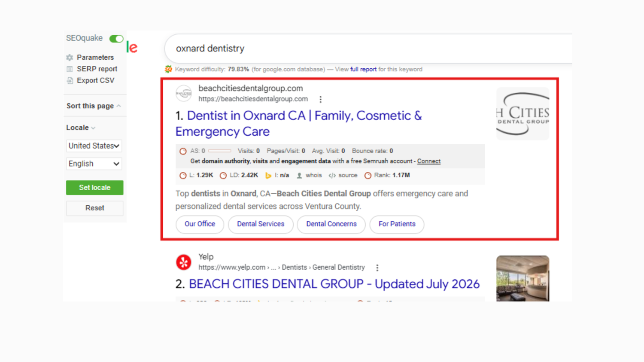This screenshot has height=362, width=644.
Task: Open the three-dot menu for the Yelp result
Action: coord(377,268)
